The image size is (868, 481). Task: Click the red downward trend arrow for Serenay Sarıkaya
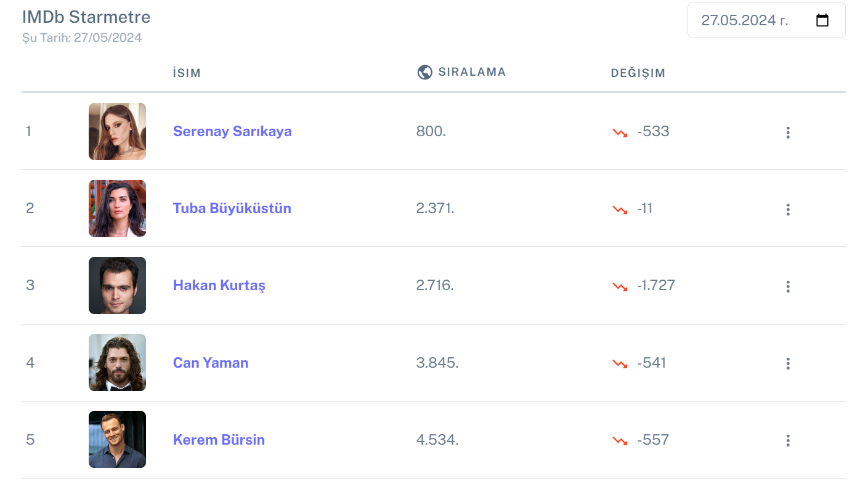pos(619,132)
